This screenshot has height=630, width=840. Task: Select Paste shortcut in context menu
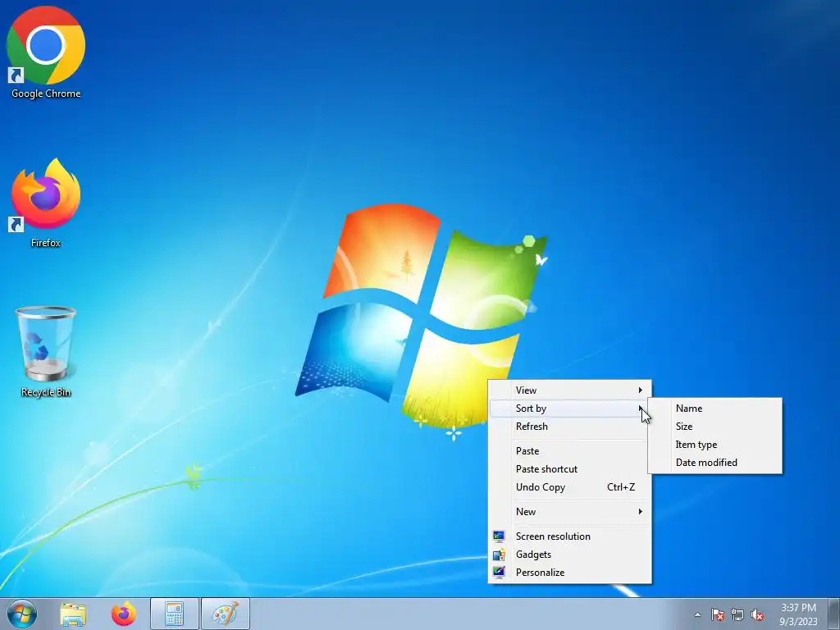pyautogui.click(x=570, y=469)
